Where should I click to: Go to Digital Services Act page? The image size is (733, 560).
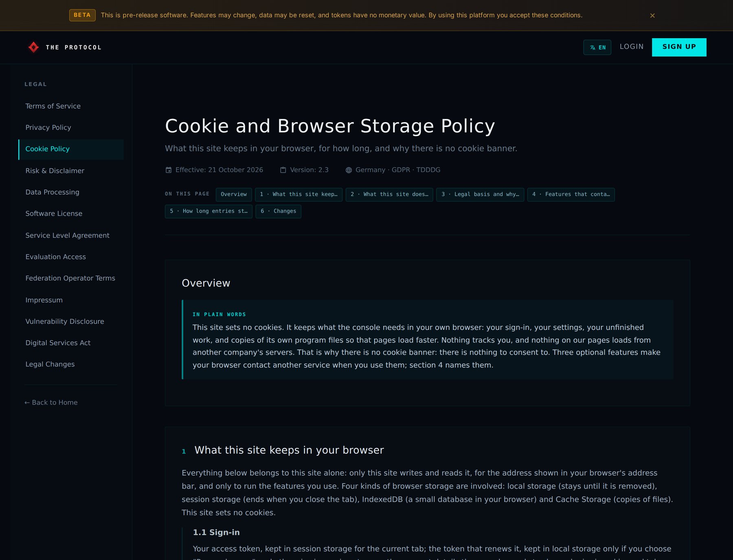(x=71, y=343)
